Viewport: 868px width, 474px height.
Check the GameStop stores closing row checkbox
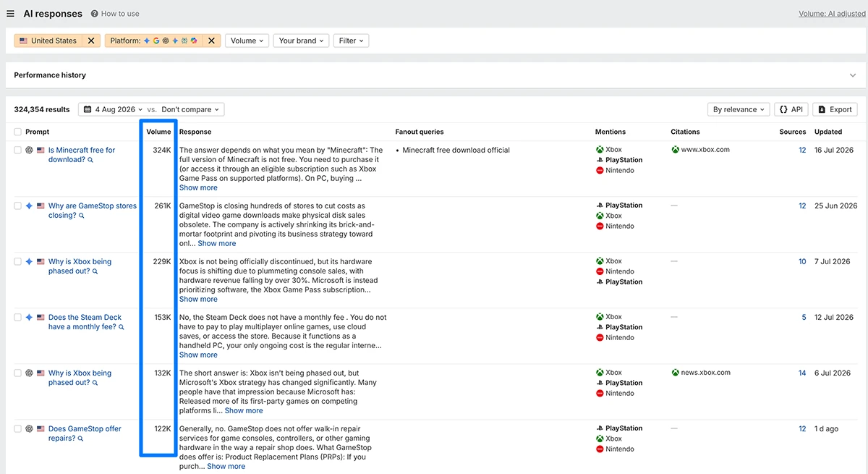tap(17, 206)
